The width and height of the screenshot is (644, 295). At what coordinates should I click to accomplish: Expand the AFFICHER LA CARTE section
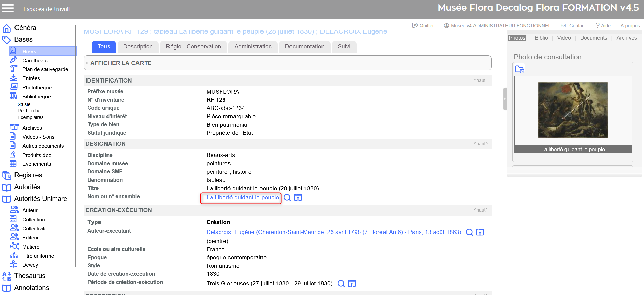tap(118, 63)
